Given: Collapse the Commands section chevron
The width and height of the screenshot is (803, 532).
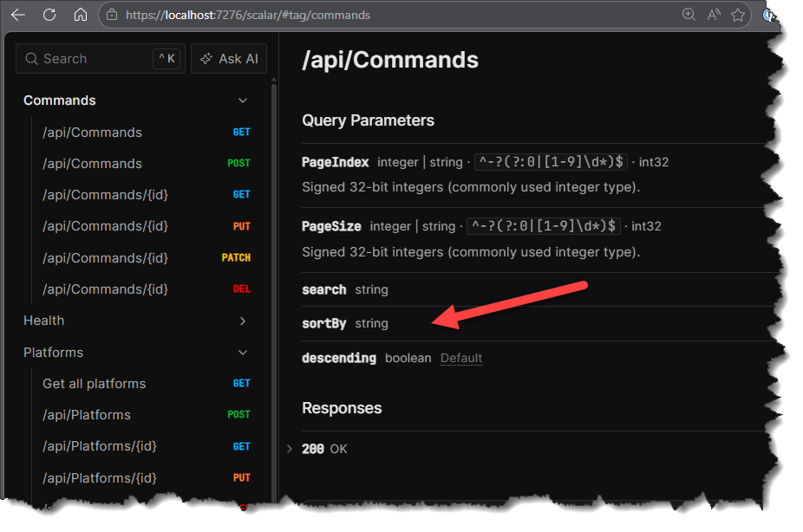Looking at the screenshot, I should point(243,101).
